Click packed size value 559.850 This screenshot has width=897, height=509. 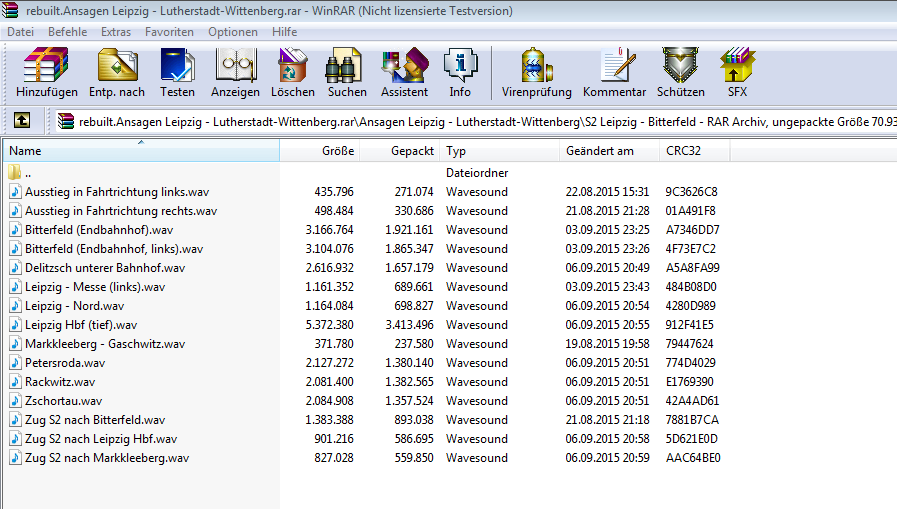414,458
